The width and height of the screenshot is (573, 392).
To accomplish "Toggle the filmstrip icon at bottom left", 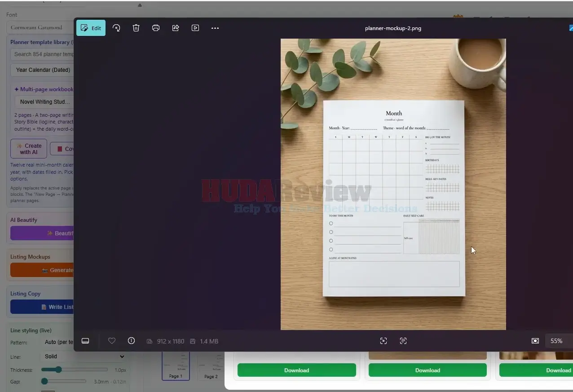I will coord(85,341).
